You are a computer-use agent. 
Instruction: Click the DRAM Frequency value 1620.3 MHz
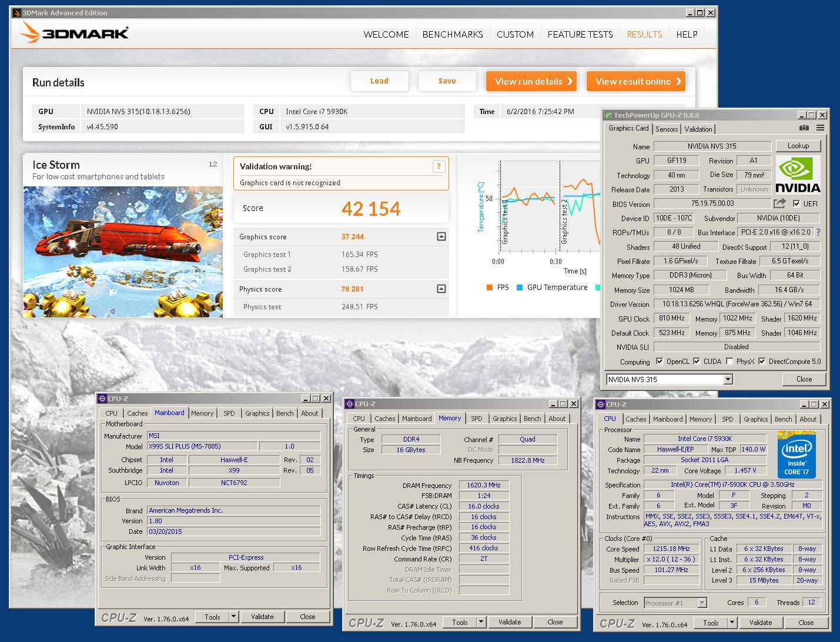click(484, 485)
